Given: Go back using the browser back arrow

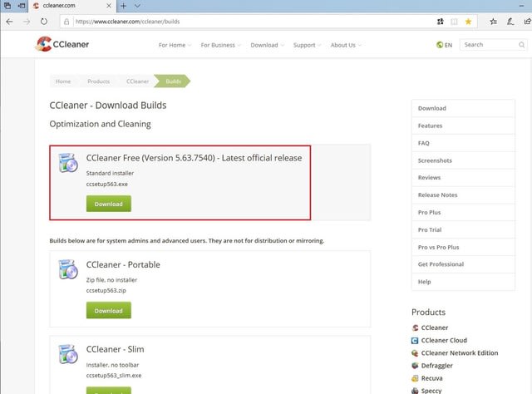Looking at the screenshot, I should (x=9, y=22).
